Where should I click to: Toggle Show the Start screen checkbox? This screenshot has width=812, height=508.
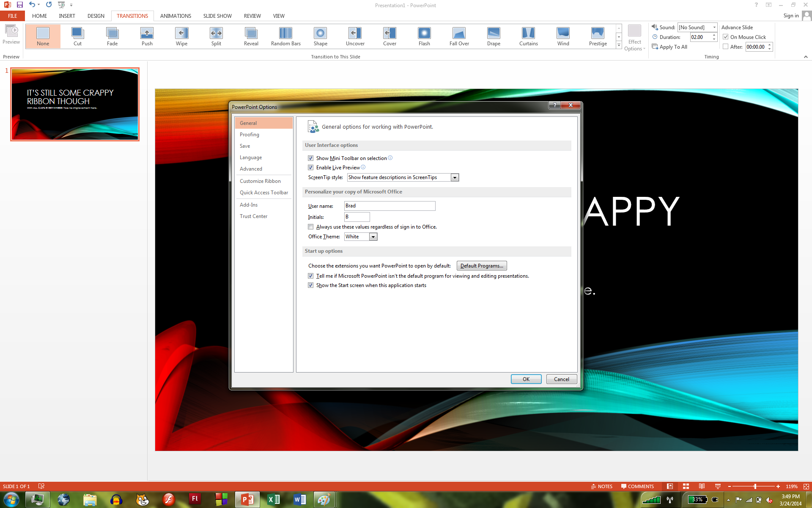(311, 285)
